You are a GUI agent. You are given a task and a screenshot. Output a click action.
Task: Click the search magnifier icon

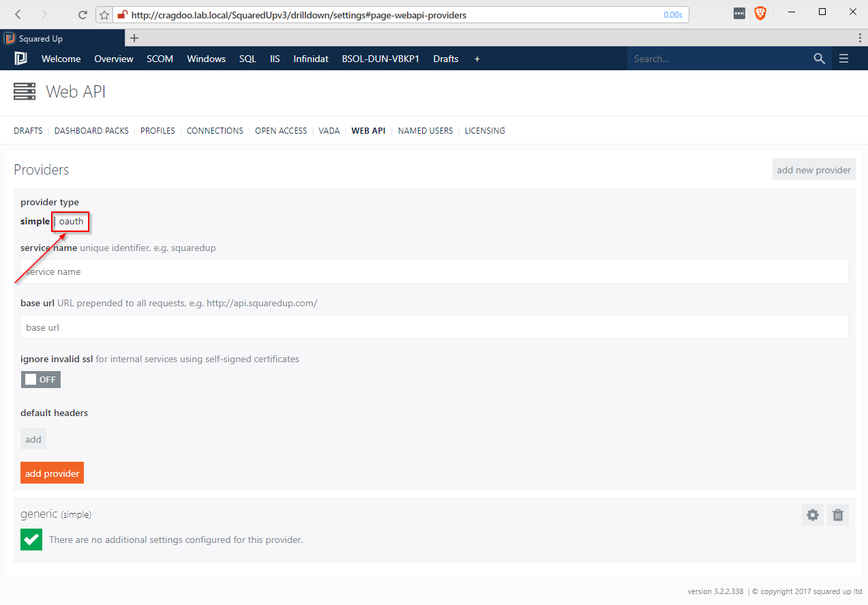[x=820, y=59]
